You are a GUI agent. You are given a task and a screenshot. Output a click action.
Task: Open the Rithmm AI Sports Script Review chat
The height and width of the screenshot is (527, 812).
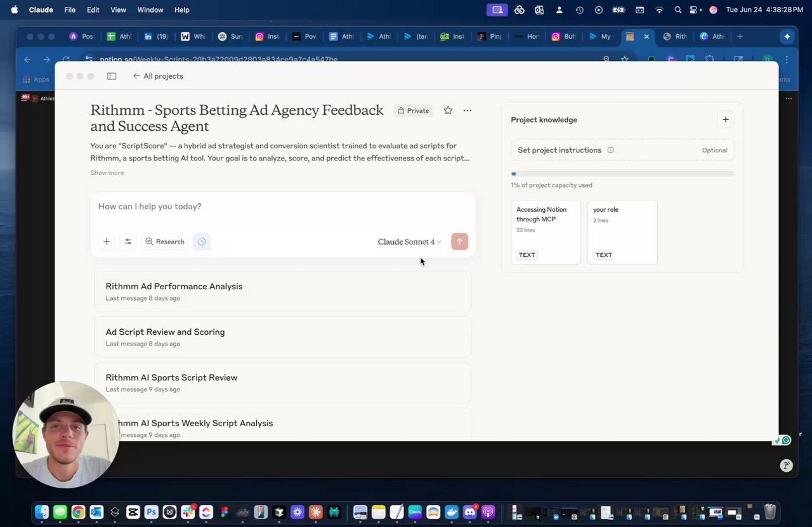point(283,383)
